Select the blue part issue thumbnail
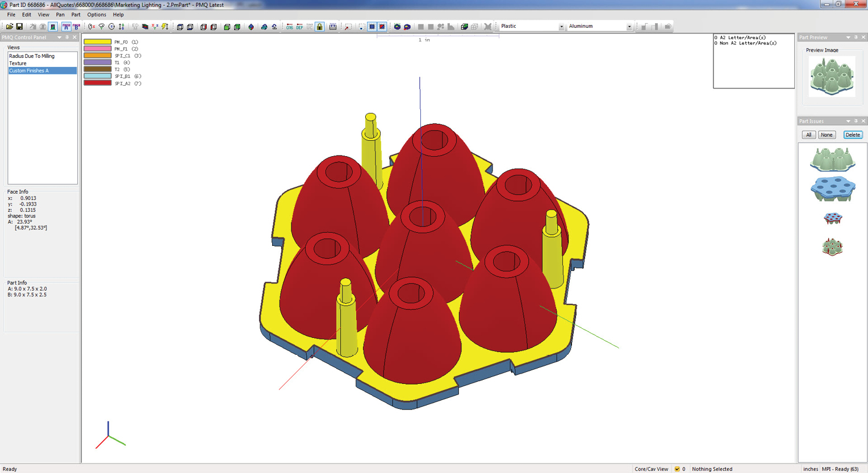This screenshot has width=868, height=473. tap(832, 189)
